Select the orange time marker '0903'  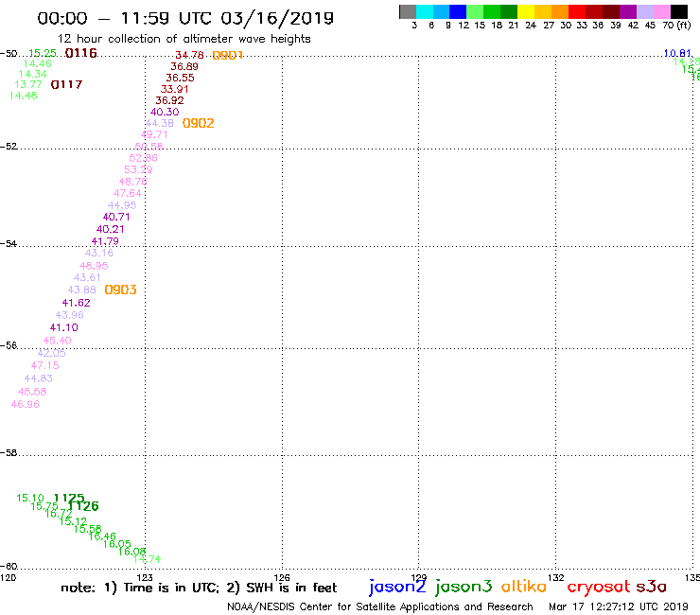click(120, 290)
